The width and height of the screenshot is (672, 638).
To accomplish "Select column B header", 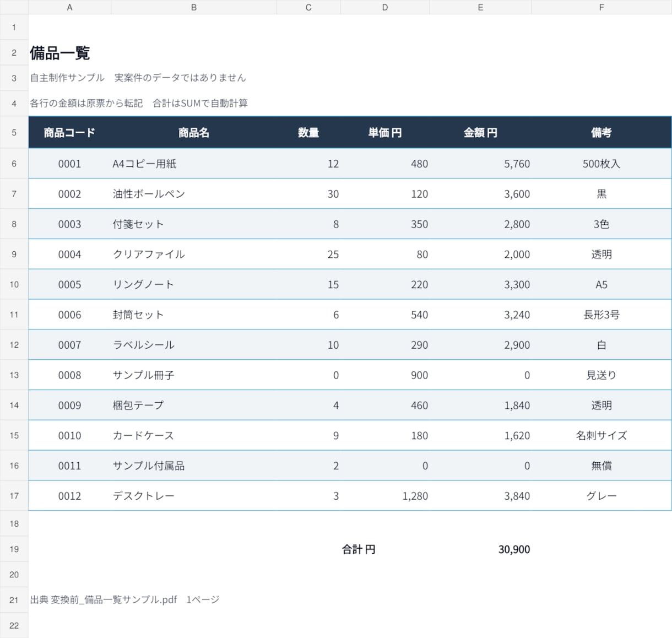I will pos(194,7).
